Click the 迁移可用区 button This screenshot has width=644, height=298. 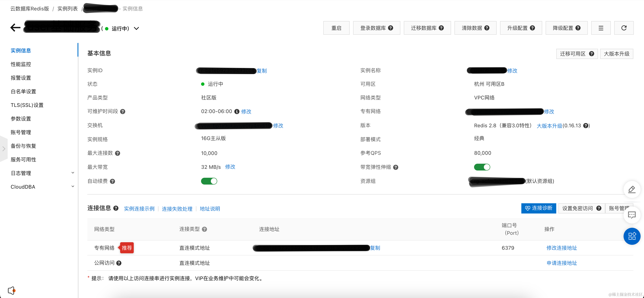pos(577,54)
